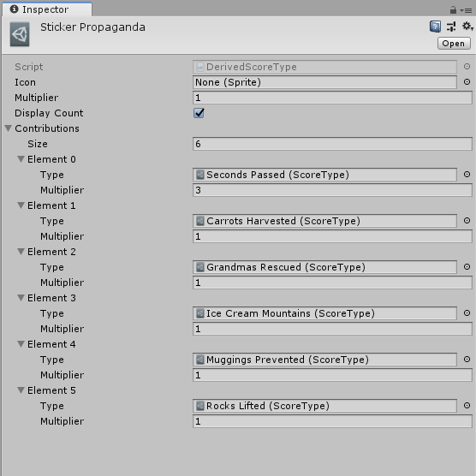Viewport: 476px width, 476px height.
Task: Open object picker for Seconds Passed type
Action: click(467, 175)
